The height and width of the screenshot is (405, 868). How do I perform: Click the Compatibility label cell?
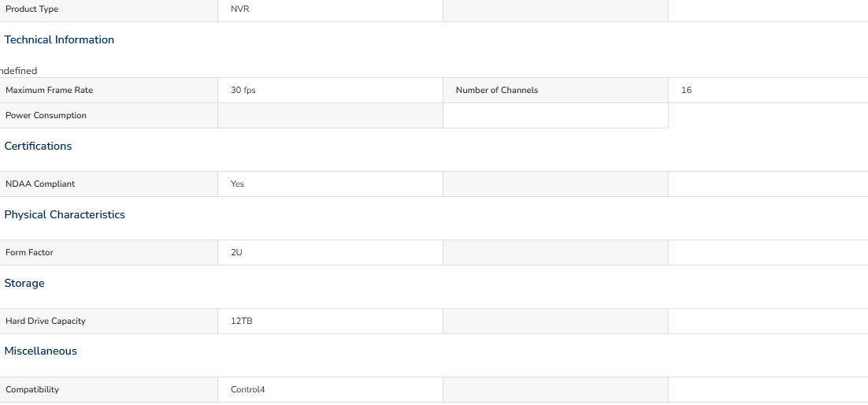coord(109,390)
